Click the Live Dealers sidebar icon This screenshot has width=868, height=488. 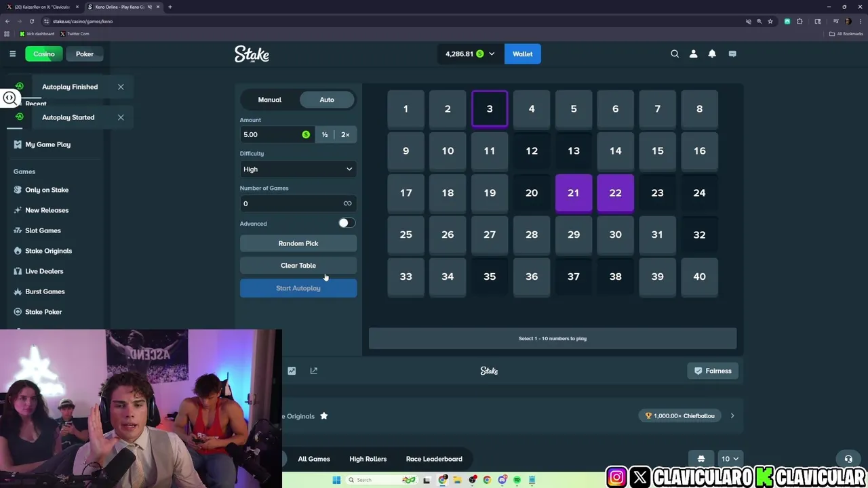(18, 271)
